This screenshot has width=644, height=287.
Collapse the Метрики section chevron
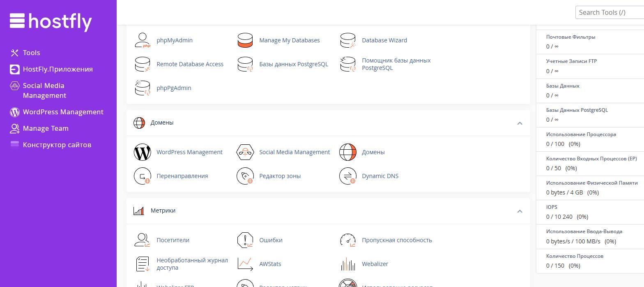(x=520, y=211)
